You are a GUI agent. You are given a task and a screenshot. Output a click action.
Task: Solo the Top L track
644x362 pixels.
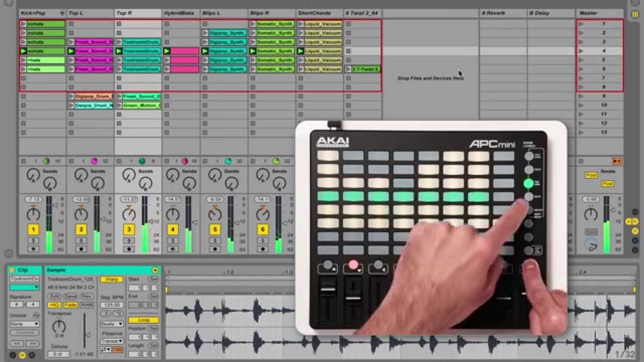click(x=81, y=241)
